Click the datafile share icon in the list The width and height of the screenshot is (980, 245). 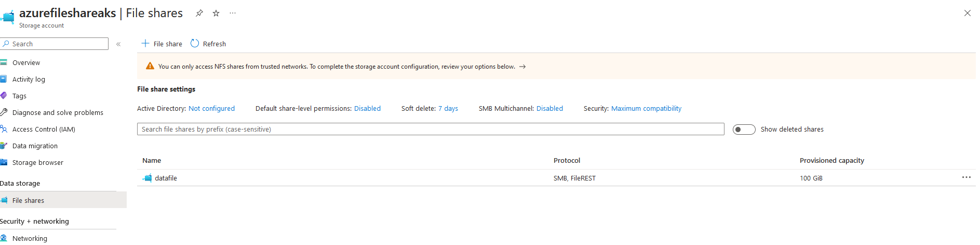pyautogui.click(x=147, y=178)
